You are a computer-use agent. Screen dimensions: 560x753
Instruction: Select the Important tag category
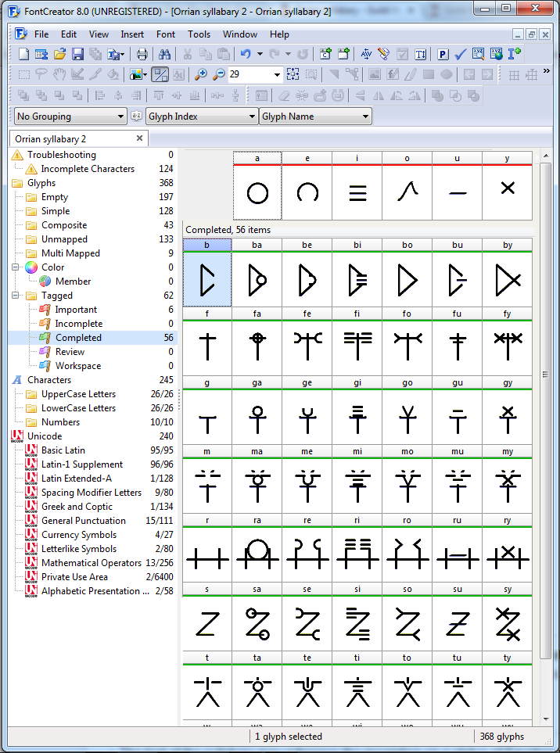pos(76,310)
